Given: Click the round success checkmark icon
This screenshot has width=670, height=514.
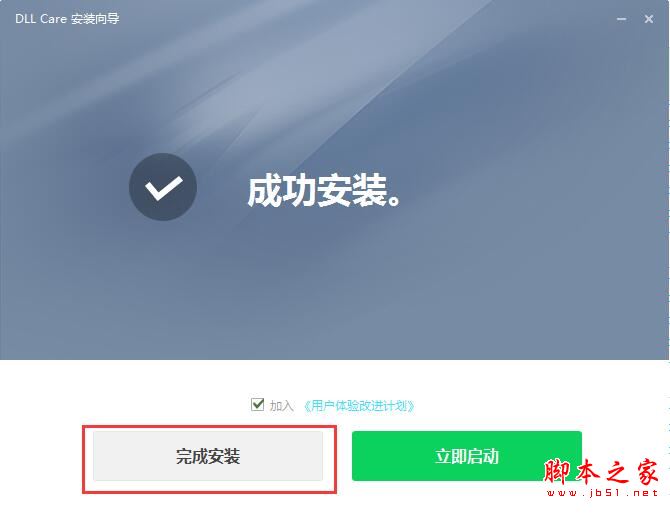Looking at the screenshot, I should (163, 187).
